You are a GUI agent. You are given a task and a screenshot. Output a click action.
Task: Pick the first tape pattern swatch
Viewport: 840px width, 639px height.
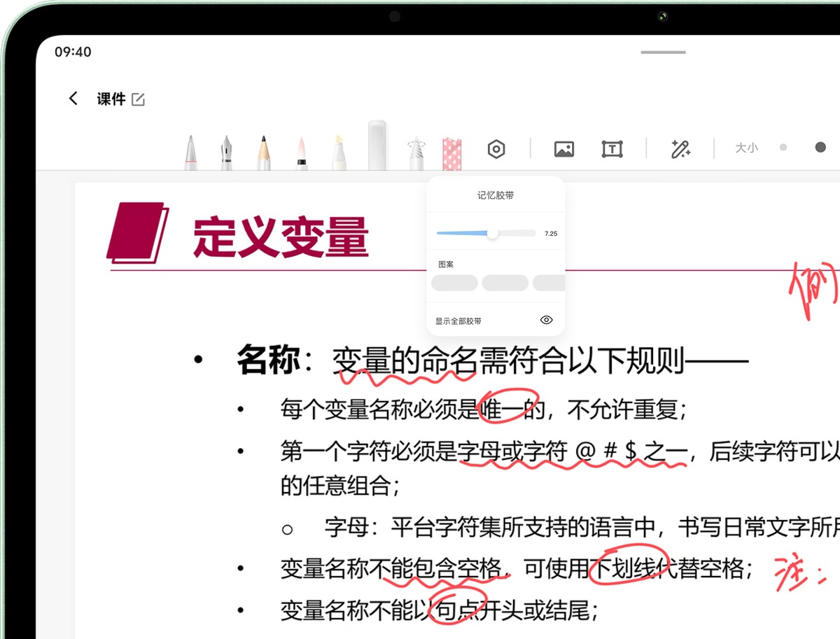point(455,283)
